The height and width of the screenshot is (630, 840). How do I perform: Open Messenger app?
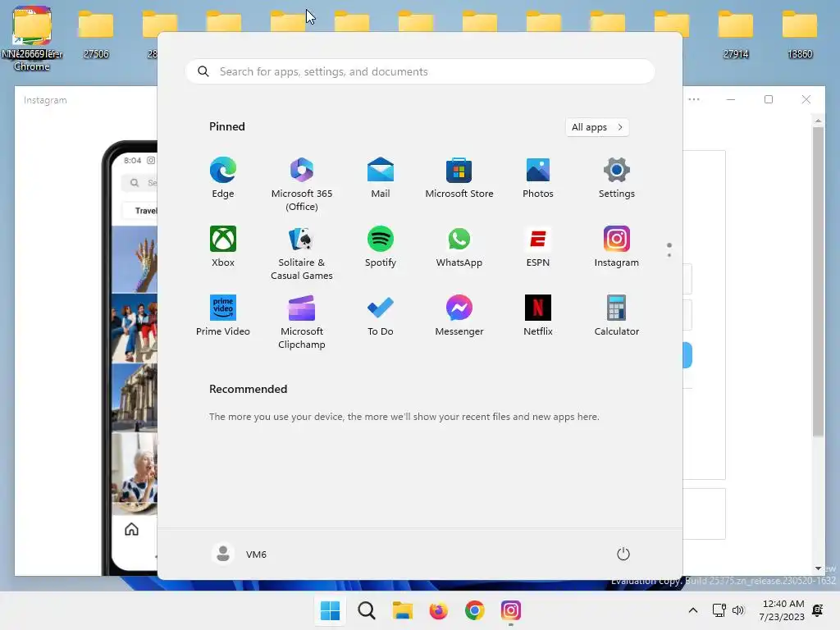coord(459,316)
